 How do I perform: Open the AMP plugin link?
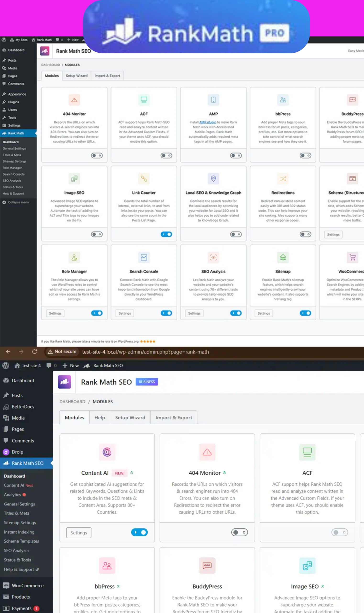pos(208,122)
